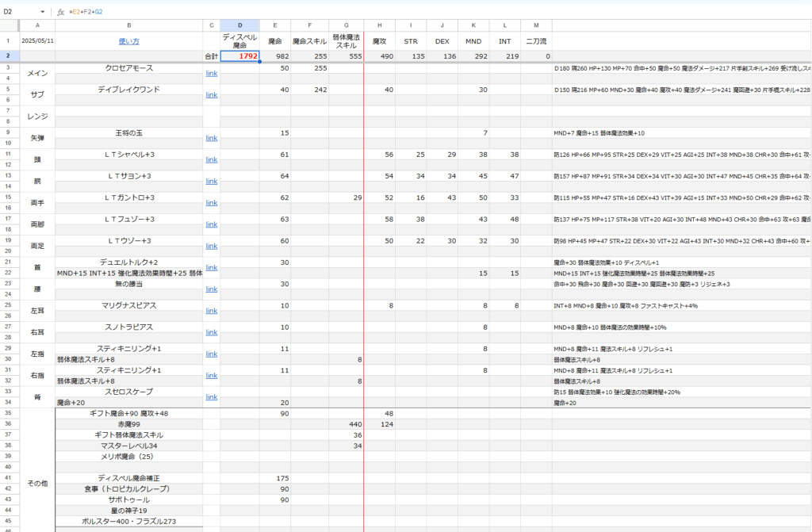Select row 36 header
Viewport: 812px width, 532px height.
coord(8,423)
